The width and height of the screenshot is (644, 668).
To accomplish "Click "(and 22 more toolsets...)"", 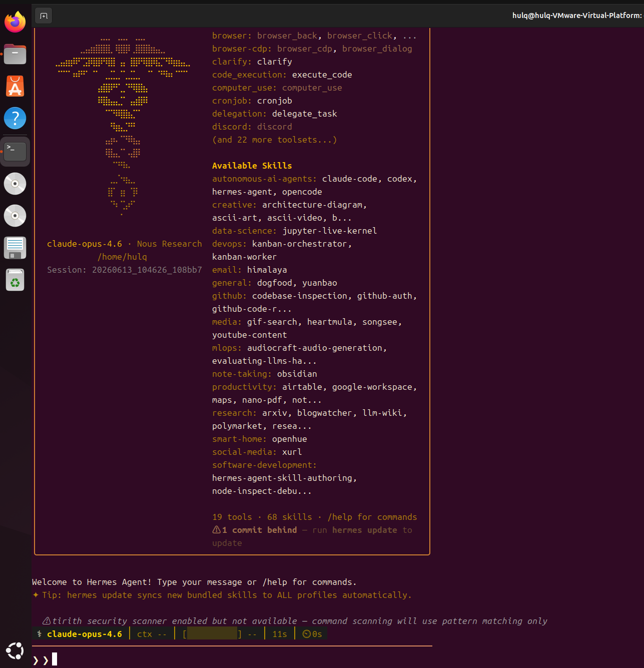I will [x=275, y=140].
